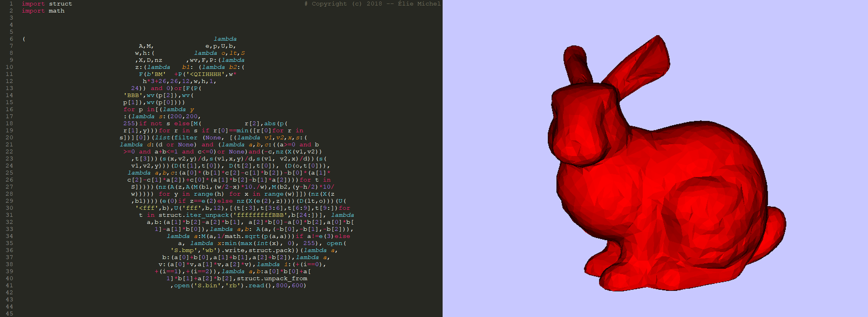This screenshot has width=868, height=317.
Task: Click line number 27 in the gutter
Action: point(9,187)
